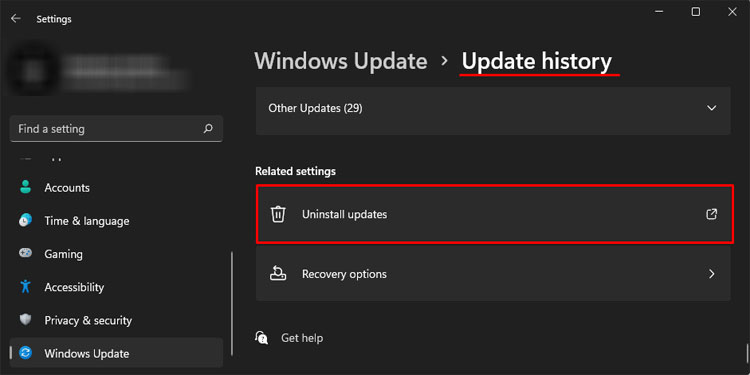Click Other Updates (29) label
Image resolution: width=750 pixels, height=375 pixels.
(315, 109)
